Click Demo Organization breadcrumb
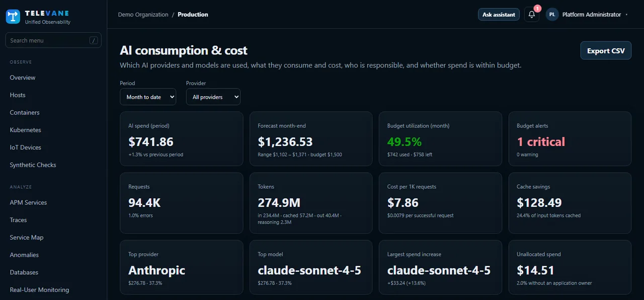This screenshot has width=644, height=300. point(143,15)
